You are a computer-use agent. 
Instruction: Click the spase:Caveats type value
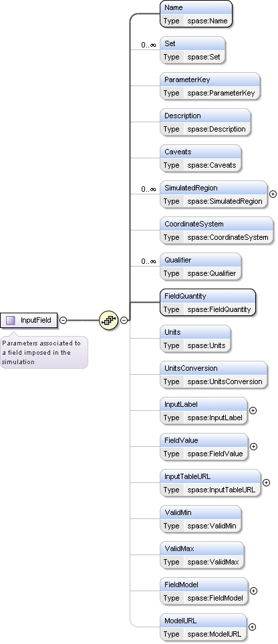[212, 166]
